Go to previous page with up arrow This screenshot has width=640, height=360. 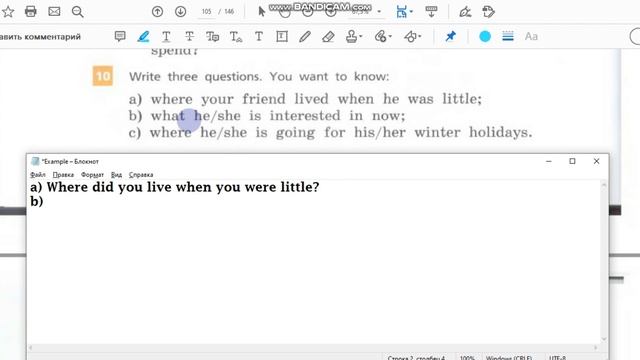pos(157,12)
